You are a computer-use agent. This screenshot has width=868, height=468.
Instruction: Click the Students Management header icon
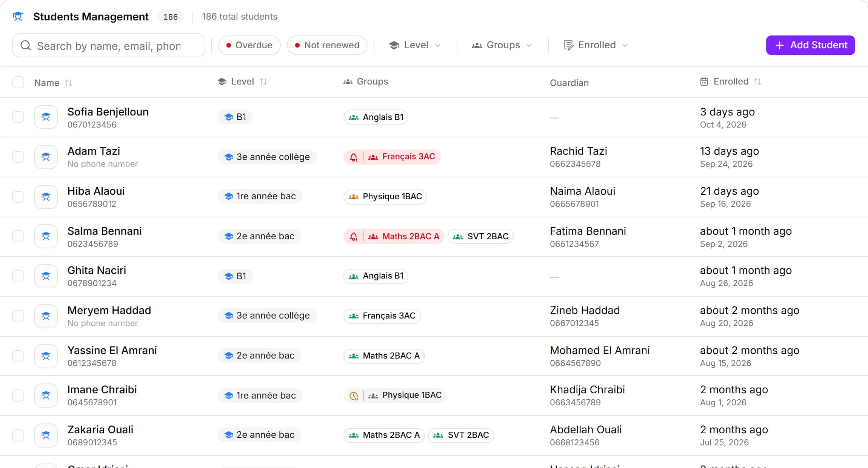click(x=18, y=17)
